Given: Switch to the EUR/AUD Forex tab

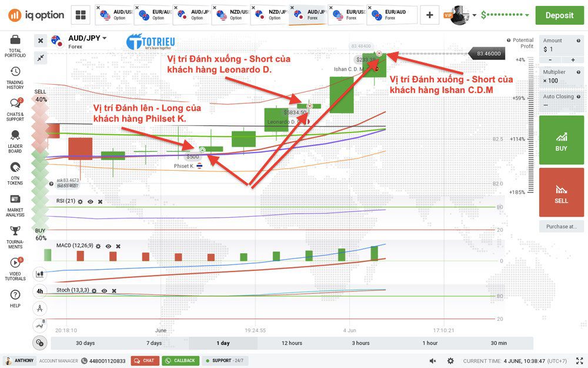Looking at the screenshot, I should [392, 15].
